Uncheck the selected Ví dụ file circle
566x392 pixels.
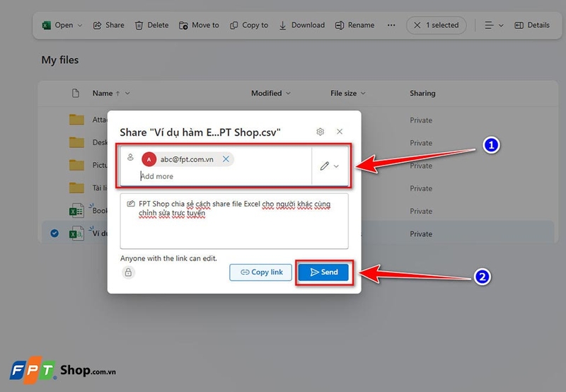coord(54,234)
